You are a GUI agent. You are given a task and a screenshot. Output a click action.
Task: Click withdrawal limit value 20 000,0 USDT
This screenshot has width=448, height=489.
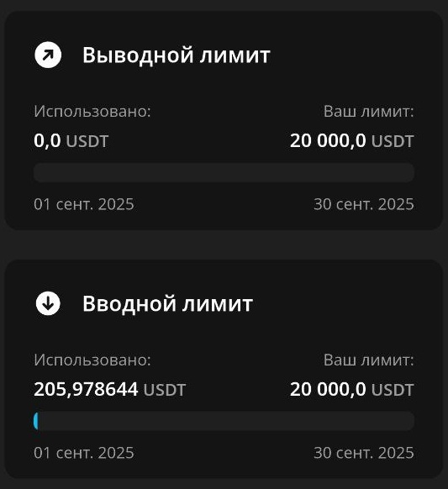(x=352, y=141)
